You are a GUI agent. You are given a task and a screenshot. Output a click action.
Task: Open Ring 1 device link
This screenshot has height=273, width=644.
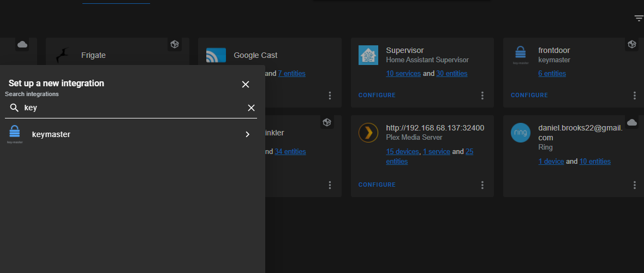[551, 162]
